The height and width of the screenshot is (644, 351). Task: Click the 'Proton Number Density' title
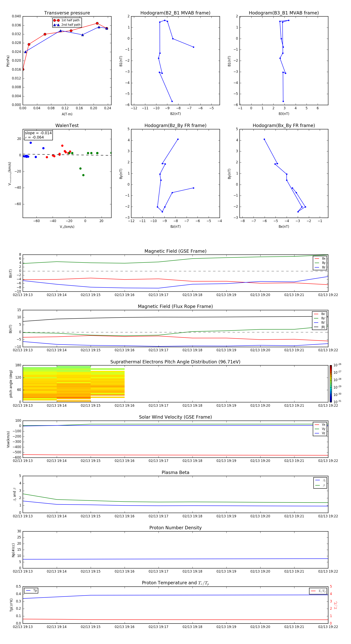175,528
